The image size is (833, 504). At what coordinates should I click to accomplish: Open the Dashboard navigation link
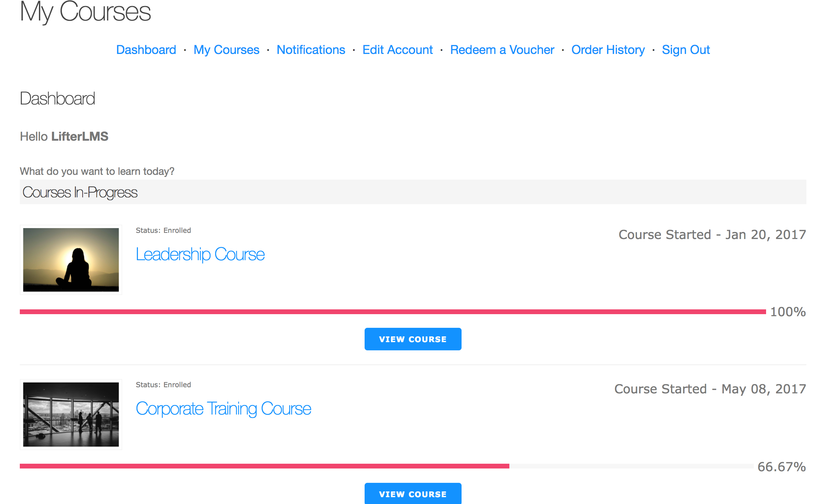pos(146,50)
